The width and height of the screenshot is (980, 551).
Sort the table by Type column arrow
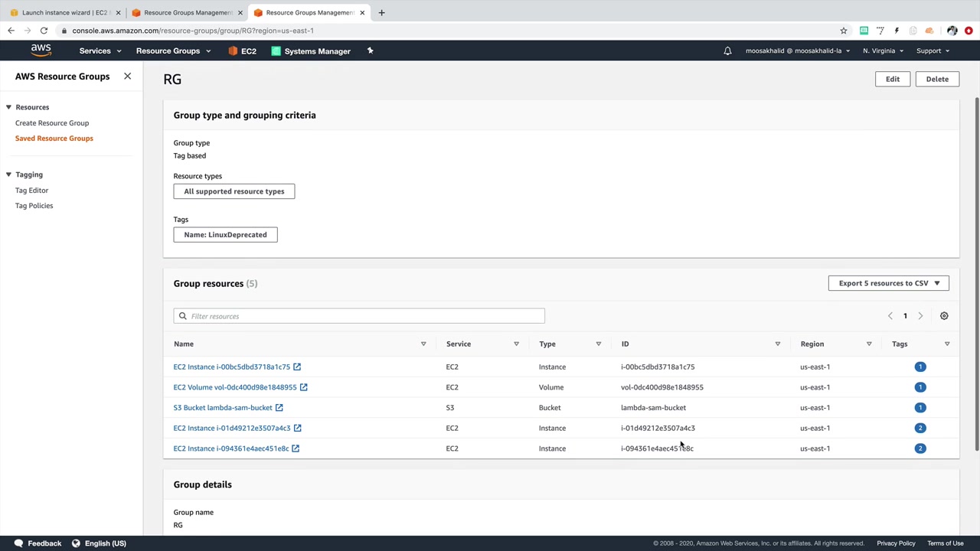tap(599, 344)
